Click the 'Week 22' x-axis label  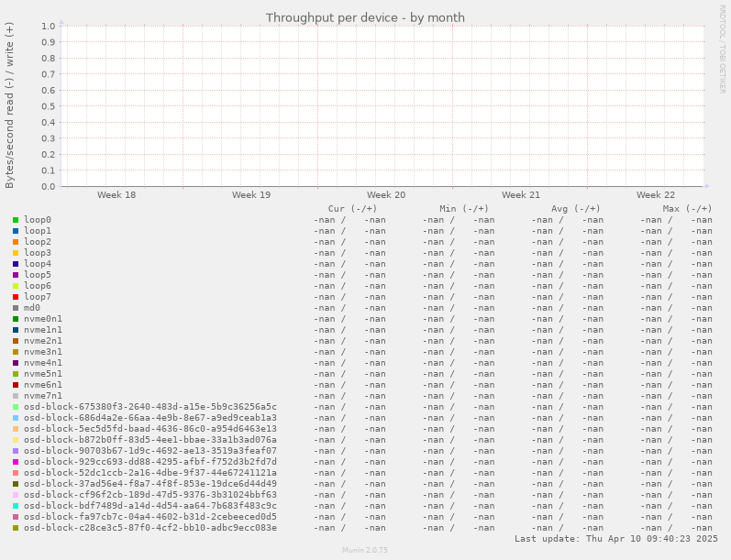tap(656, 194)
